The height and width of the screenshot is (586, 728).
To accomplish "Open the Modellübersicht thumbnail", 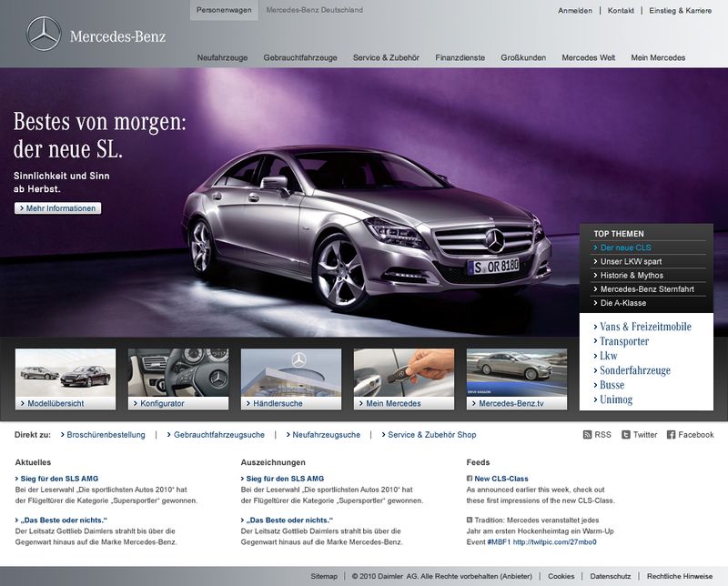I will [66, 379].
